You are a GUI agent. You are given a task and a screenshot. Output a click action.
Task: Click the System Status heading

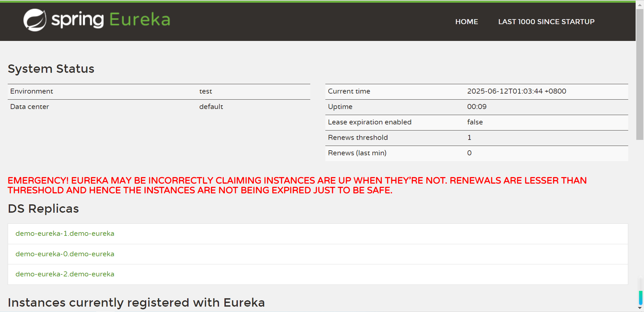point(51,69)
